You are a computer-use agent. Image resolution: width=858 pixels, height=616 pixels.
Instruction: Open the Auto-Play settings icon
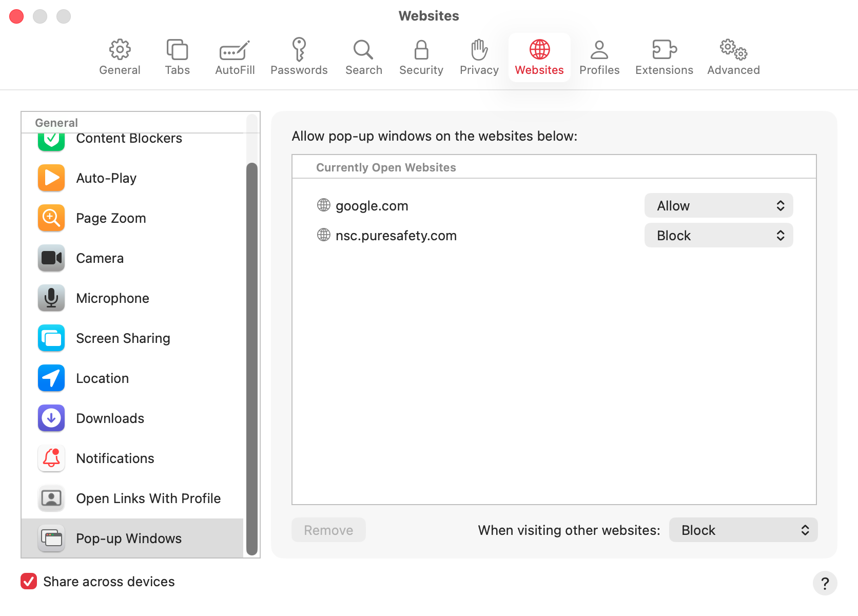tap(51, 178)
